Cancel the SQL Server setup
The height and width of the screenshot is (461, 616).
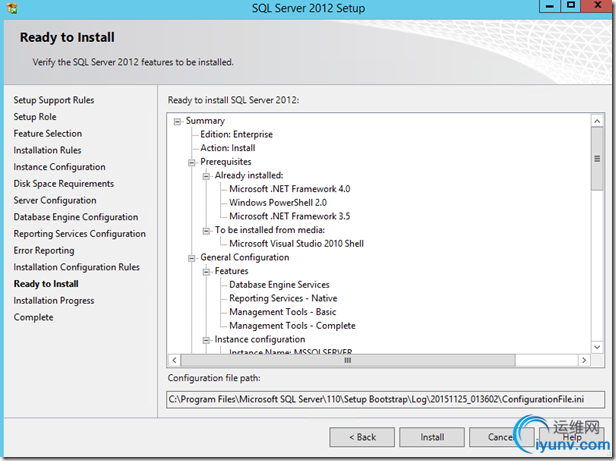501,437
